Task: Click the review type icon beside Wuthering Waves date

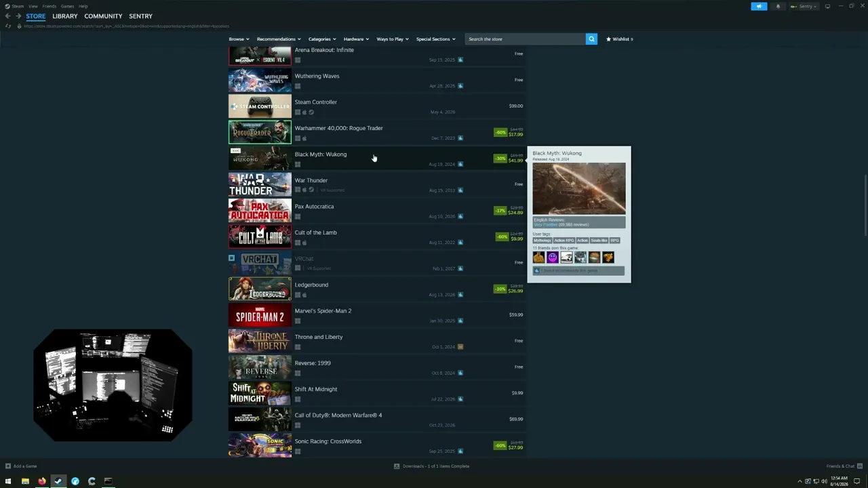Action: [x=460, y=86]
